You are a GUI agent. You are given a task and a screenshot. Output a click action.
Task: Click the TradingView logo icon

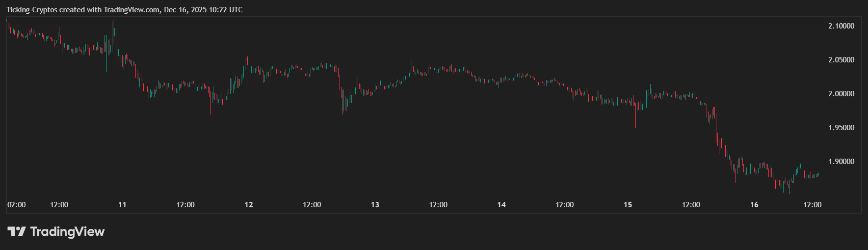point(16,231)
